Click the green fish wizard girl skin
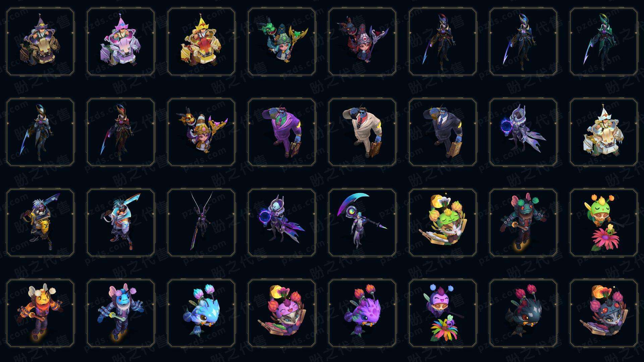 pos(282,42)
